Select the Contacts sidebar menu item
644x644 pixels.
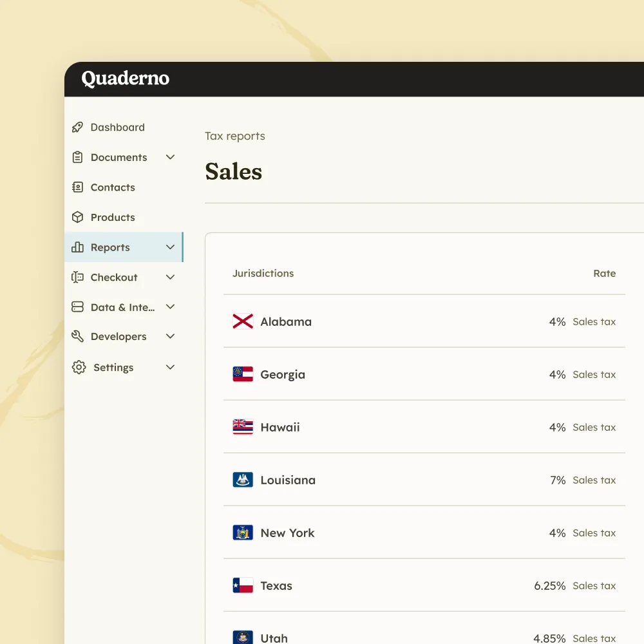pyautogui.click(x=113, y=187)
